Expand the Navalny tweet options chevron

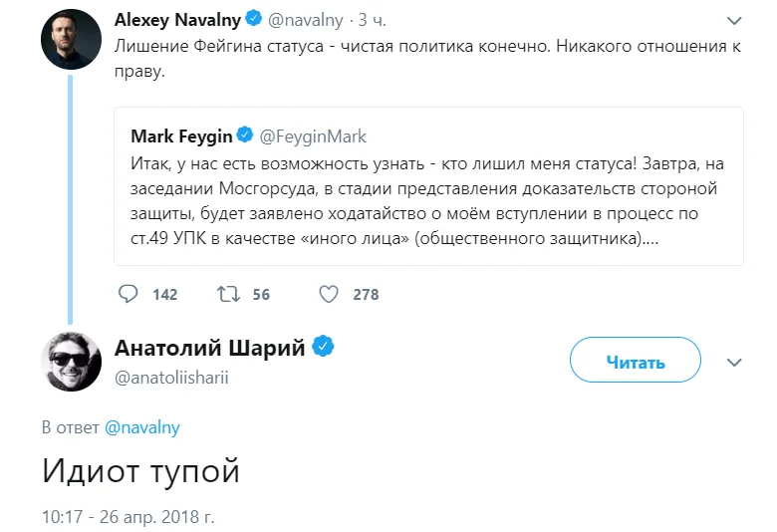[734, 19]
